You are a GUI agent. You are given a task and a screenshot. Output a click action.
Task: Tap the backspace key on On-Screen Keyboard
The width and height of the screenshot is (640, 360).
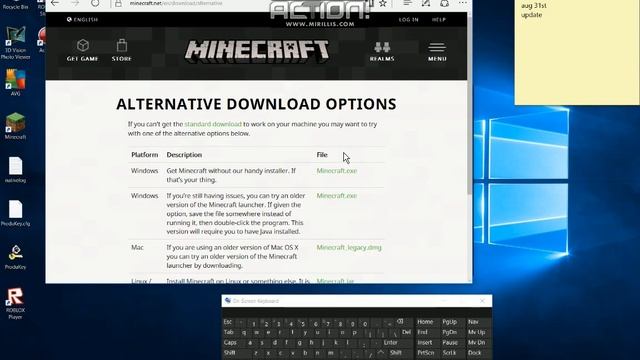(x=400, y=322)
